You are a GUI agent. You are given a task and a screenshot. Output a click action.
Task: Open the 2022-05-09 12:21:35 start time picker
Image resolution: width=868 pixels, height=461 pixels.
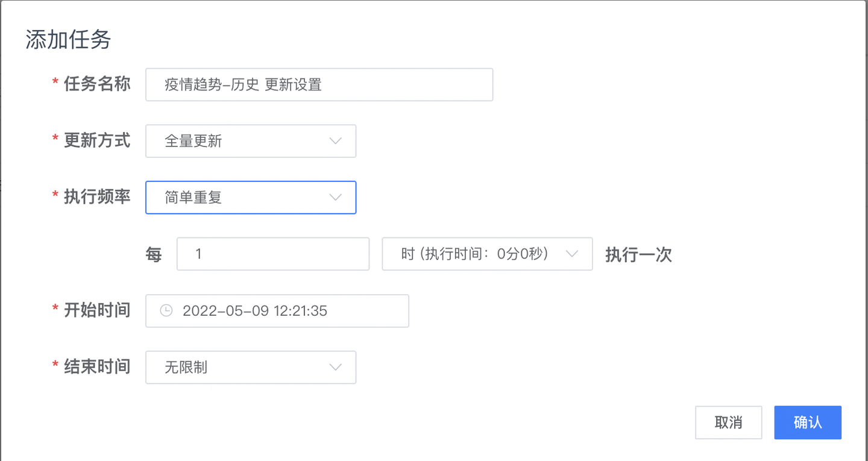point(277,311)
